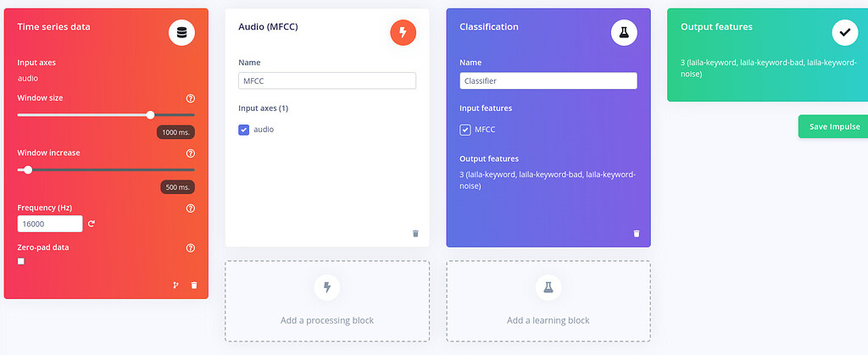The width and height of the screenshot is (868, 355).
Task: Open the Window size help icon
Action: pos(191,98)
